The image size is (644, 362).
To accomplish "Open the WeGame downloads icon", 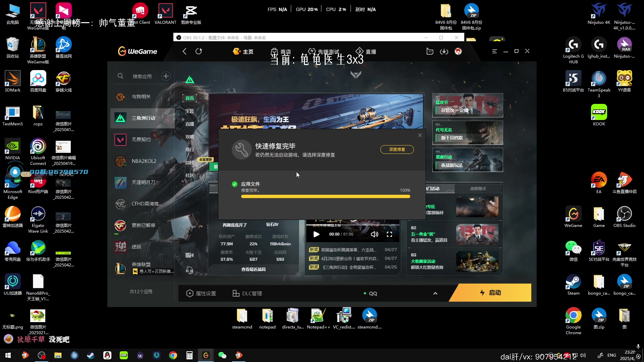I will [444, 51].
